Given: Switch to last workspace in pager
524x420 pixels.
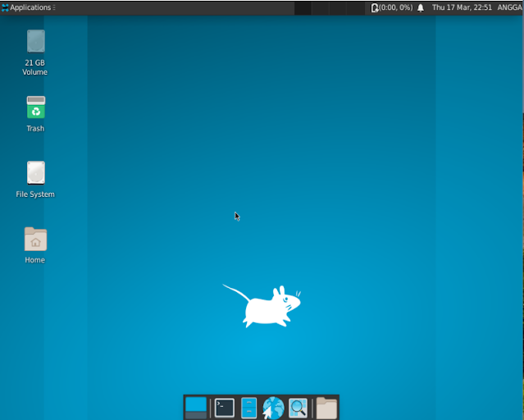Looking at the screenshot, I should [356, 8].
